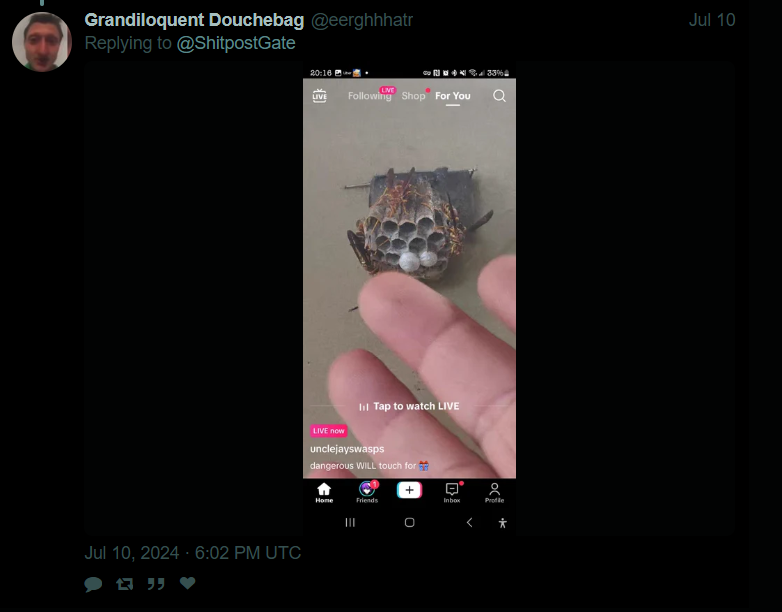The height and width of the screenshot is (612, 782).
Task: Switch to the Following tab
Action: 370,96
